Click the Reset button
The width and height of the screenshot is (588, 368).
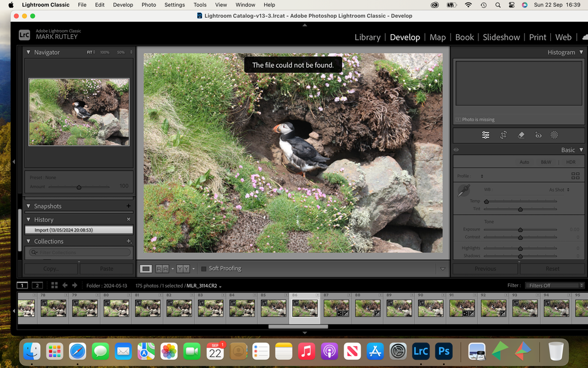(x=552, y=269)
